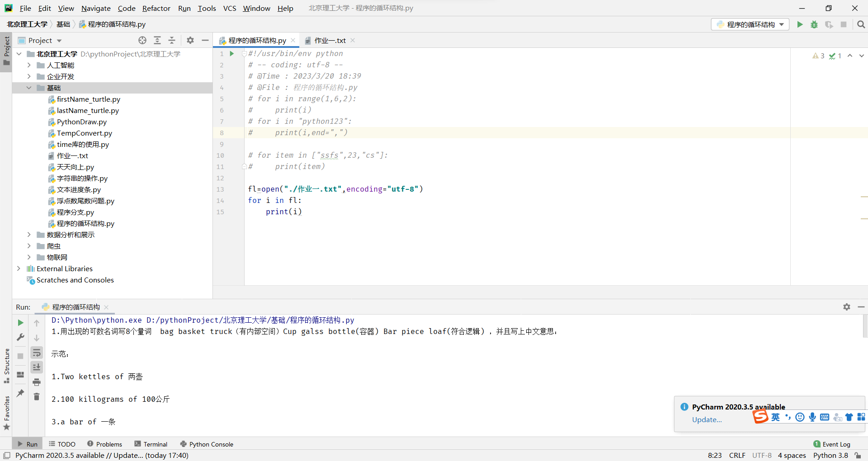The width and height of the screenshot is (868, 461).
Task: Click Update link in notification popup
Action: point(707,420)
